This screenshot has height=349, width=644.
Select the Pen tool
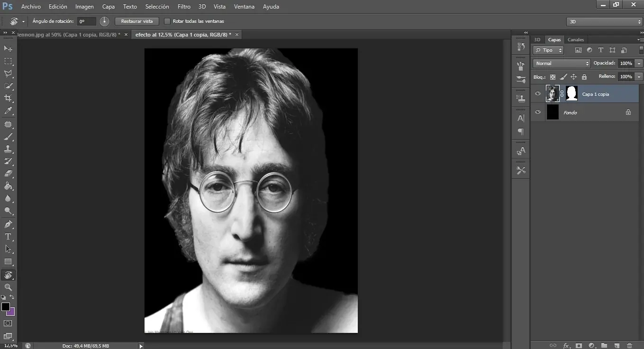coord(8,224)
